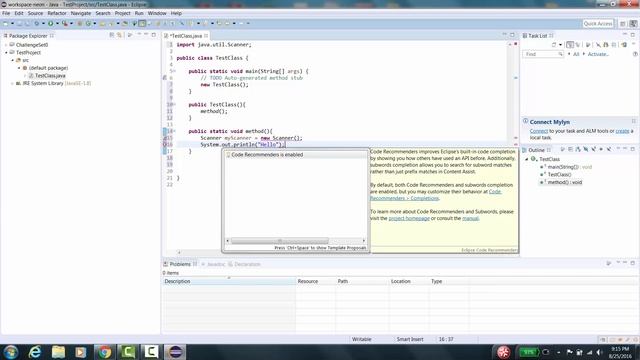The height and width of the screenshot is (360, 640).
Task: Select the TestClass.java editor tab
Action: (186, 36)
